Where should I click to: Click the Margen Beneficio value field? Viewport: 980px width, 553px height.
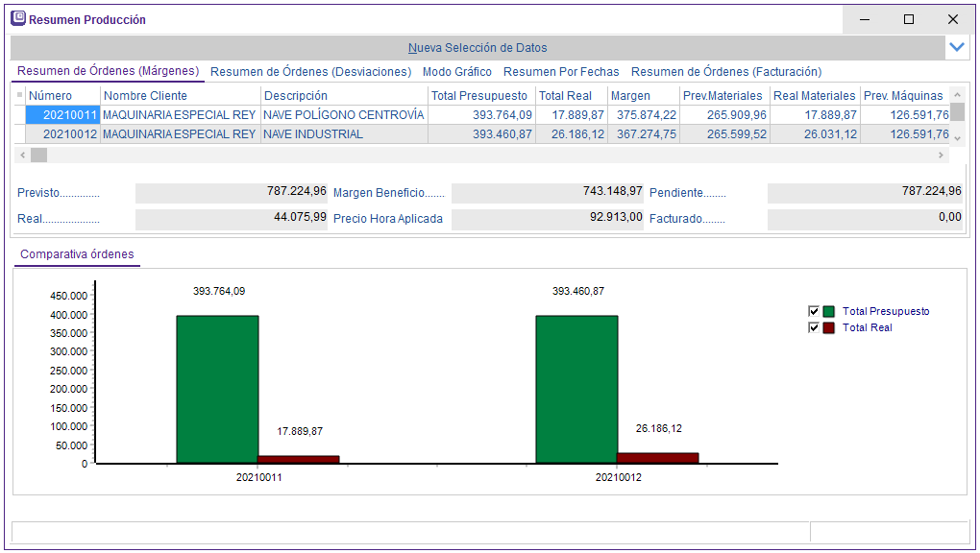click(x=548, y=192)
